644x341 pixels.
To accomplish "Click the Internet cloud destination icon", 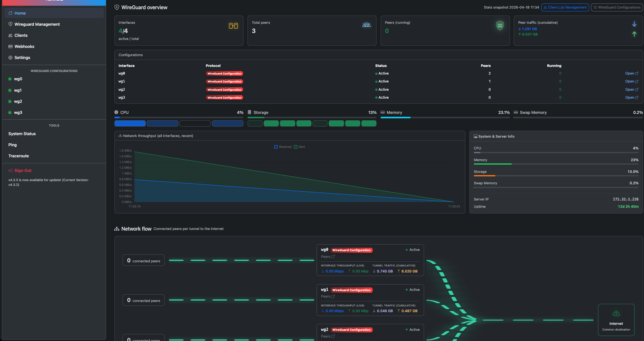I will click(x=616, y=313).
